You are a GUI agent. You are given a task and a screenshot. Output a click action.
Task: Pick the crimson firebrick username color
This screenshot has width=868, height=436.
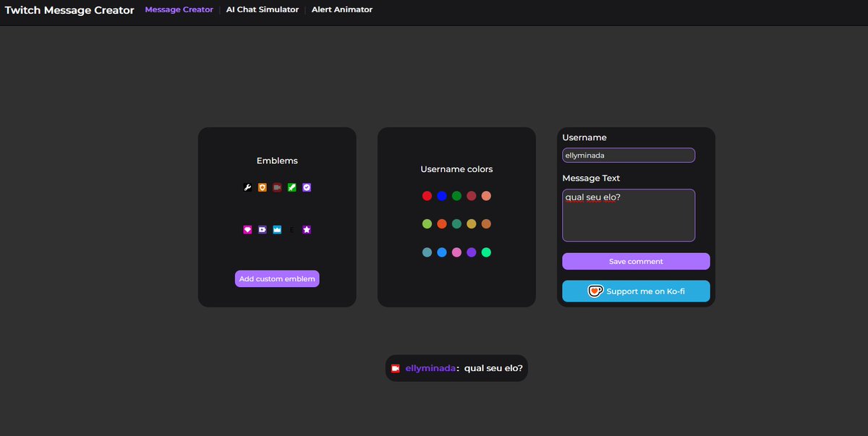point(472,196)
